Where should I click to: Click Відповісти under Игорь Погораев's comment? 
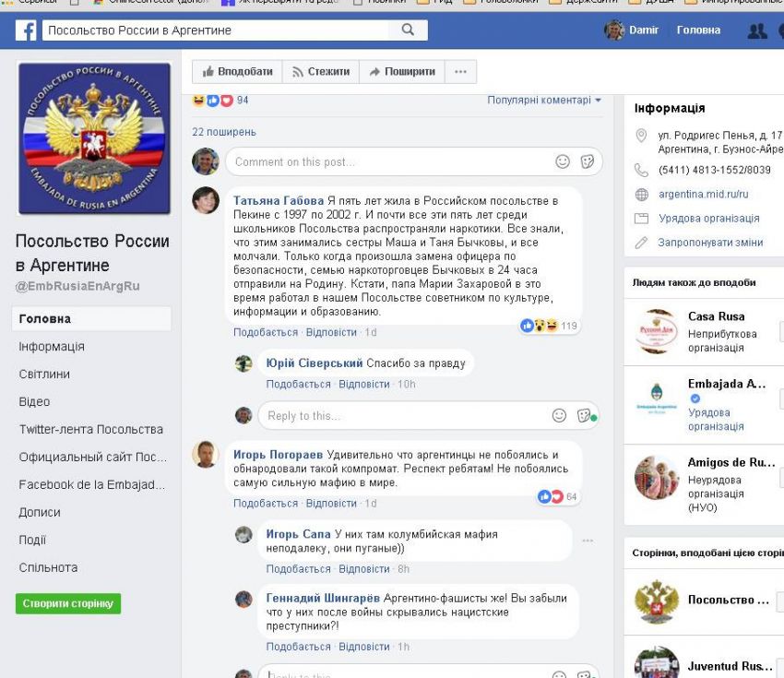331,504
